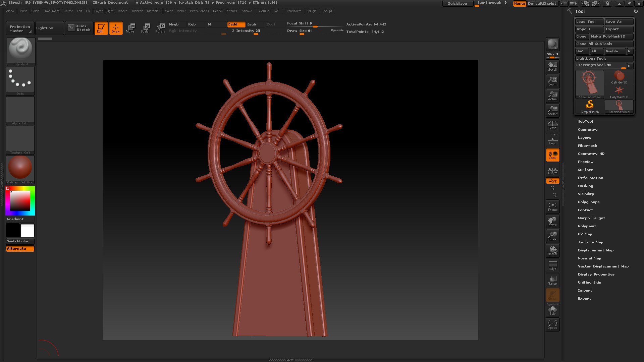Toggle Solo mode
This screenshot has width=644, height=362.
coord(552,310)
